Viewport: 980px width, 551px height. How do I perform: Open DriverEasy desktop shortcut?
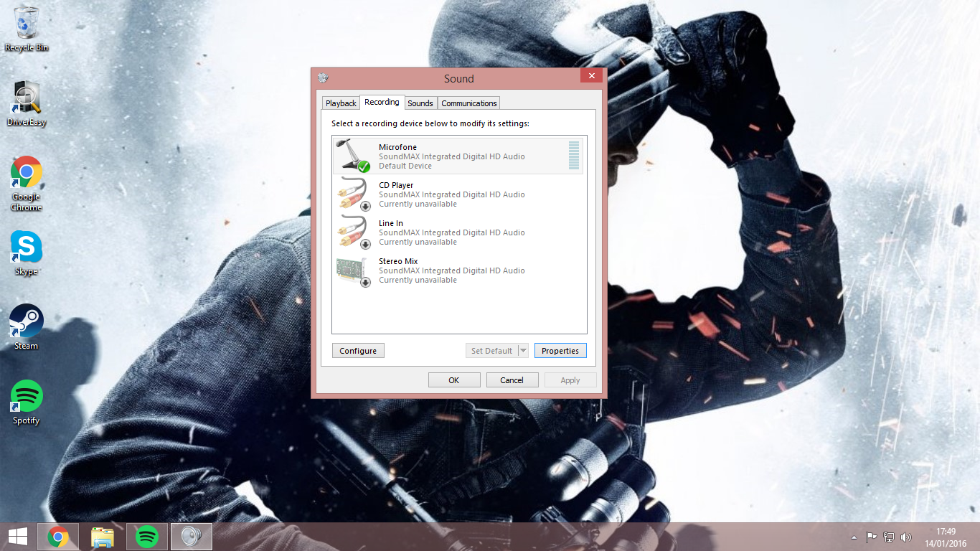click(27, 103)
